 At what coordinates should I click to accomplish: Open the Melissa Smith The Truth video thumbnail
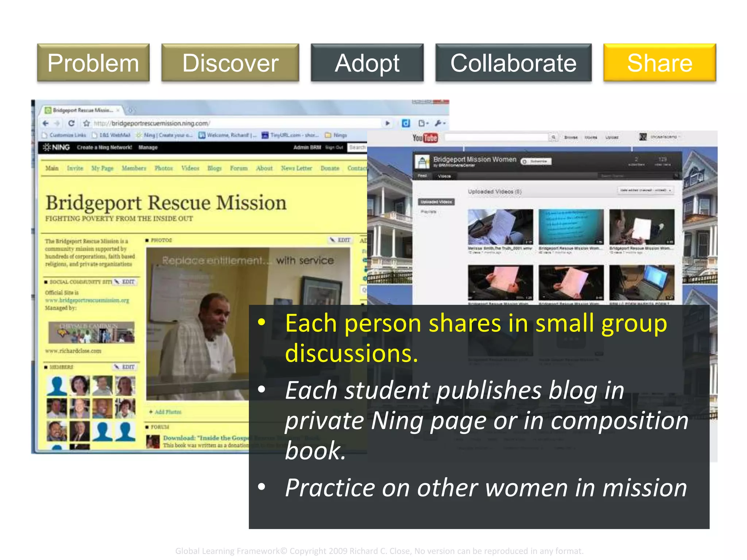click(x=500, y=227)
